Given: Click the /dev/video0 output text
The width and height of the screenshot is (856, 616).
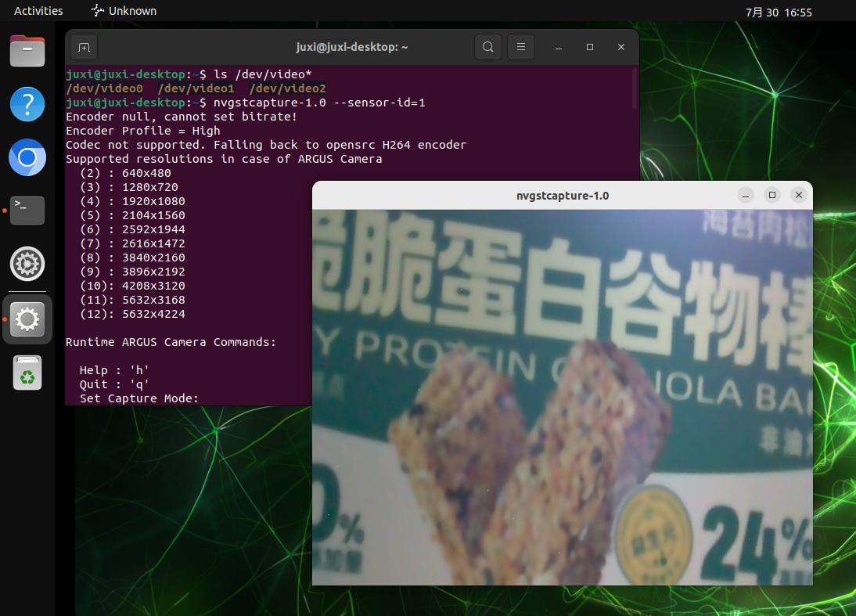Looking at the screenshot, I should (x=104, y=88).
